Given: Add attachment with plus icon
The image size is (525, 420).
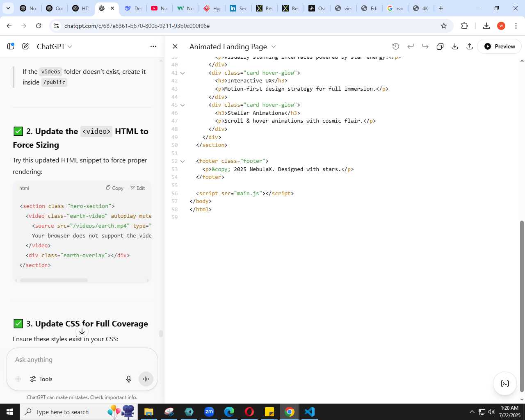Looking at the screenshot, I should click(x=18, y=379).
